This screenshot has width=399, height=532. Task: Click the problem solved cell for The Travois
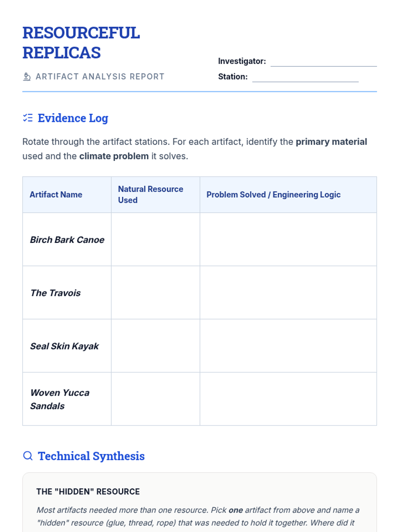(288, 293)
